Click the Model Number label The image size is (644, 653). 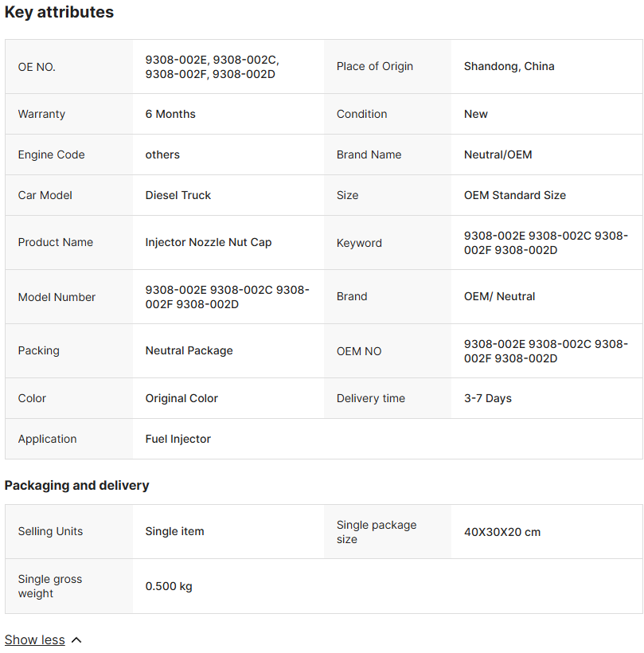57,297
